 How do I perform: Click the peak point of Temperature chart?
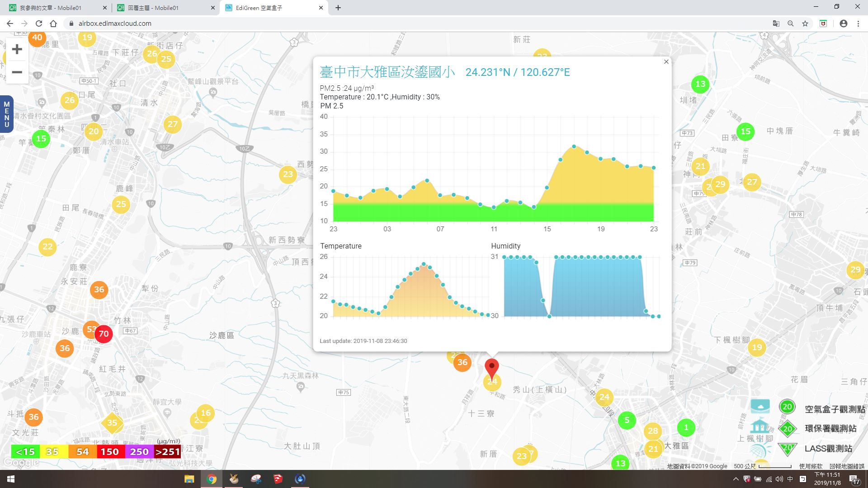click(x=424, y=264)
